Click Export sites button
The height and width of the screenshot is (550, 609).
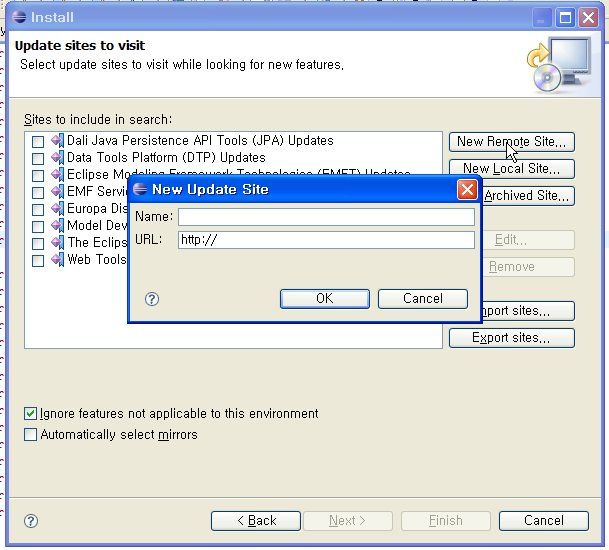click(512, 338)
